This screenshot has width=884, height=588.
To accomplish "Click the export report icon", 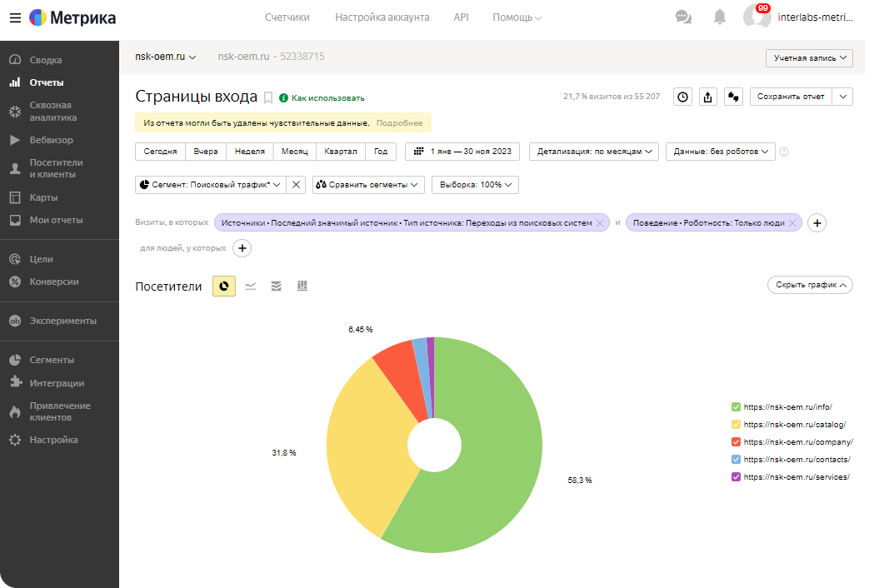I will pyautogui.click(x=707, y=97).
